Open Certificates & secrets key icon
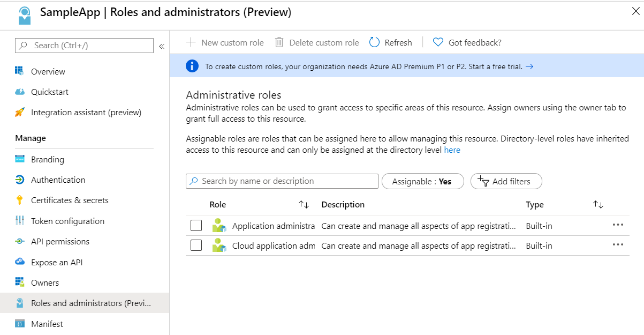Viewport: 644px width, 335px height. coord(20,200)
